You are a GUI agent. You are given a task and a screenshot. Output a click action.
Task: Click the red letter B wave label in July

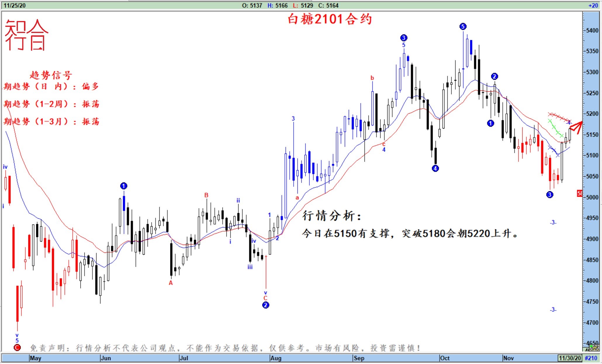pyautogui.click(x=206, y=195)
